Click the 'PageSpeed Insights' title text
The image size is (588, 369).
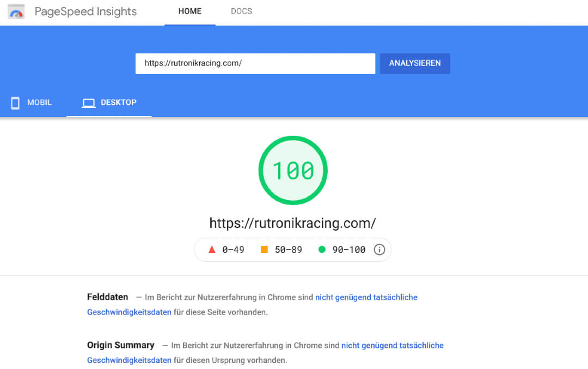(x=85, y=11)
